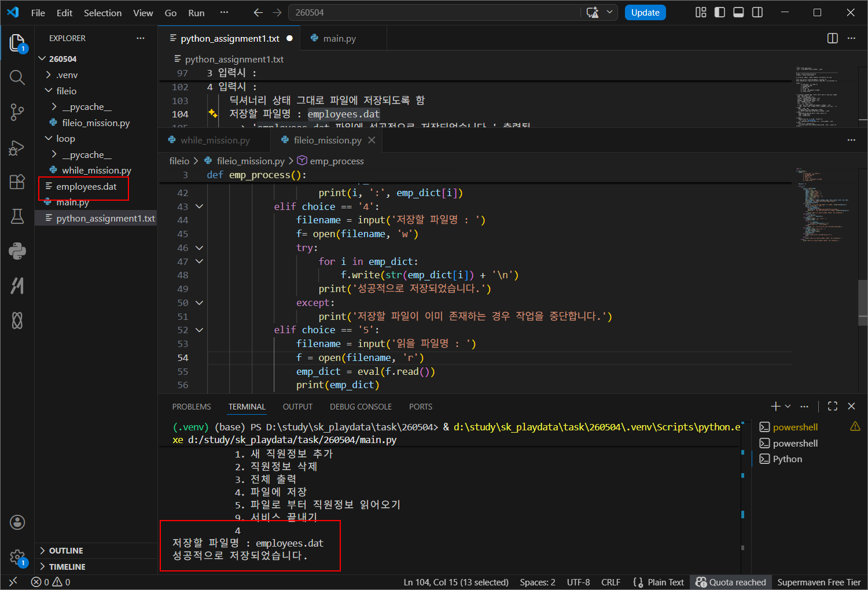This screenshot has width=868, height=590.
Task: Click emp_process in the breadcrumb
Action: pos(336,161)
